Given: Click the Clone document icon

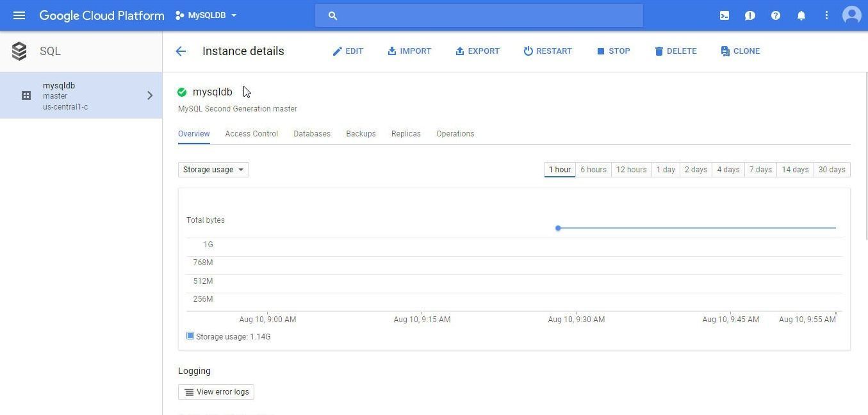Looking at the screenshot, I should pos(725,51).
